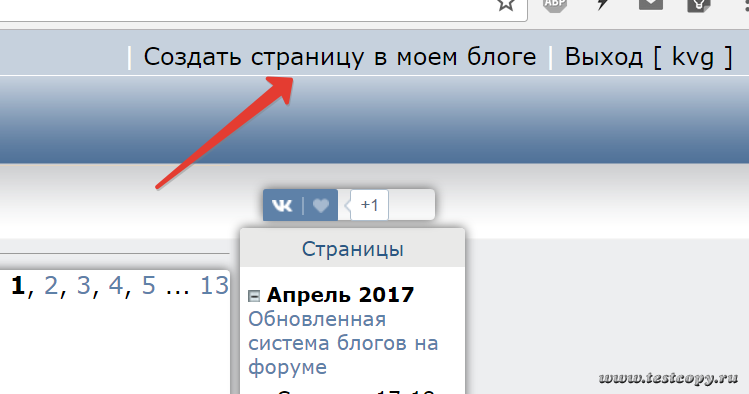The image size is (749, 394).
Task: Select the Апрель 2017 tree label
Action: pyautogui.click(x=340, y=295)
